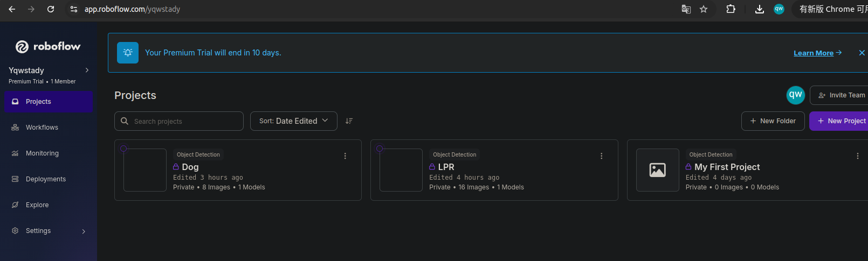Open the Sort: Date Edited dropdown
This screenshot has width=868, height=261.
pos(294,121)
